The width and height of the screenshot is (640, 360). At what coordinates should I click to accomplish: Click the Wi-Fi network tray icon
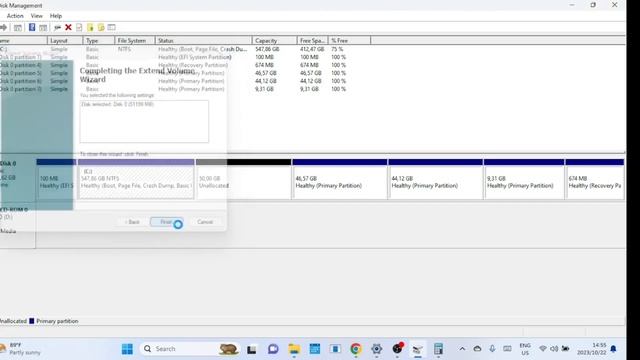[543, 349]
